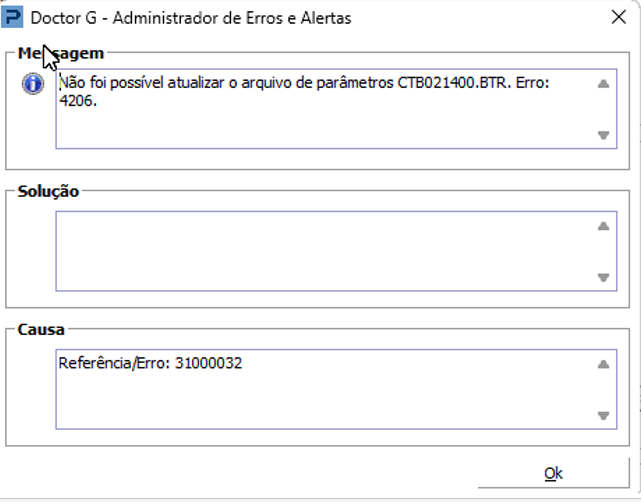641x502 pixels.
Task: Close the Doctor G error dialog
Action: pos(617,17)
